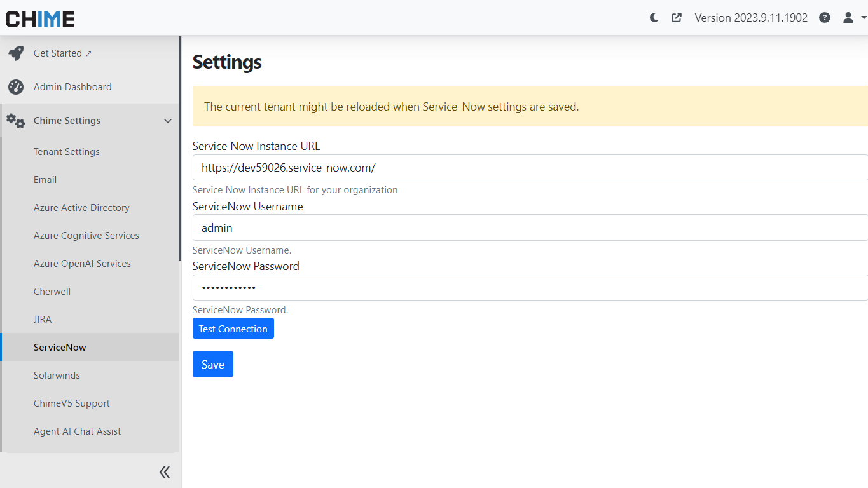Toggle dark mode moon icon
This screenshot has width=868, height=488.
(x=654, y=18)
